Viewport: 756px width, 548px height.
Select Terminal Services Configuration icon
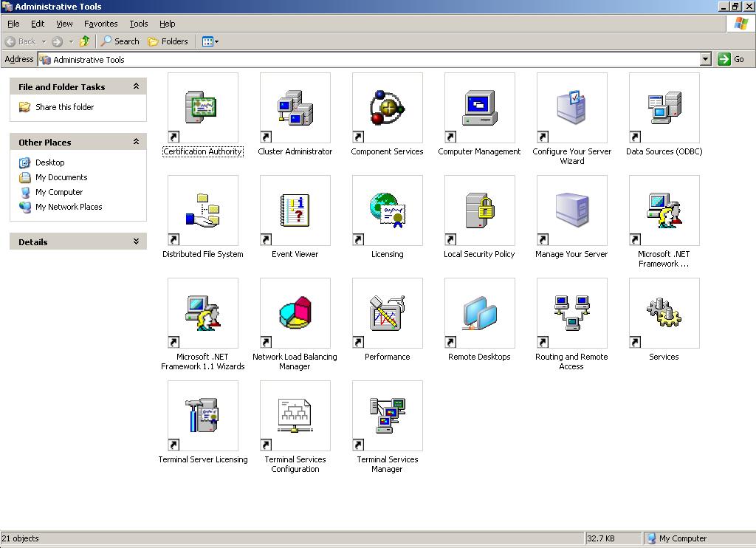295,416
